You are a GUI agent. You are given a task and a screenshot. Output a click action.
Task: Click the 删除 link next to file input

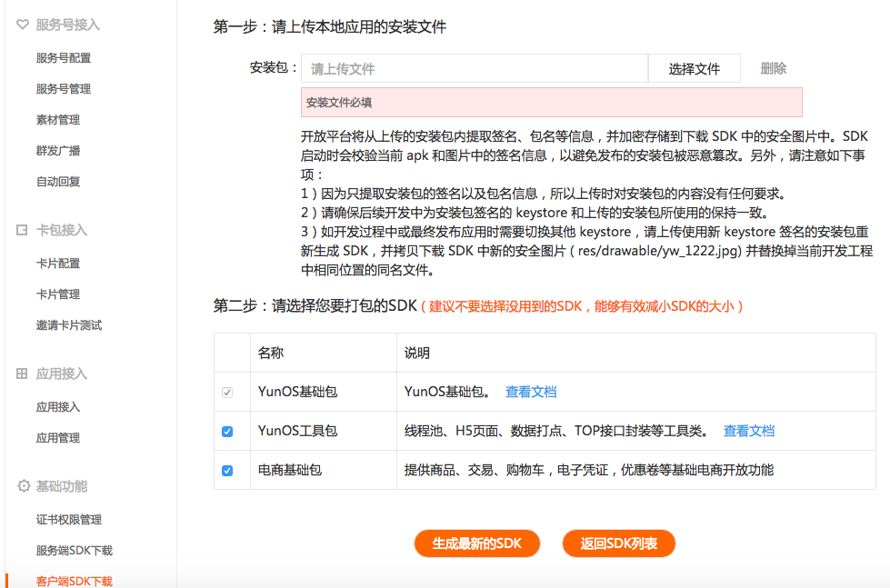[773, 69]
